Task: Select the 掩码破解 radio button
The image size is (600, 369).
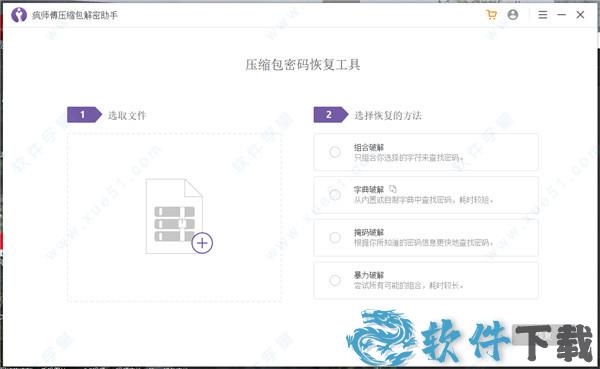Action: click(x=335, y=237)
